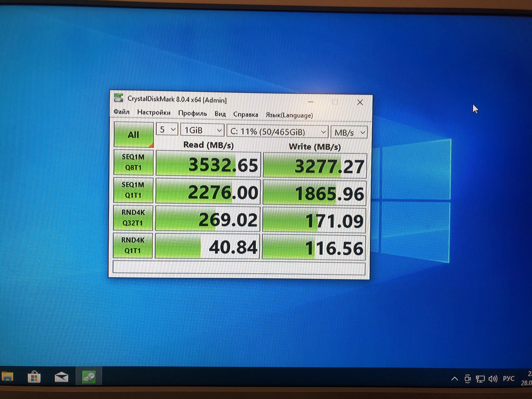Screen dimensions: 532x399
Task: Click CrystalDiskMark taskbar icon
Action: [89, 377]
